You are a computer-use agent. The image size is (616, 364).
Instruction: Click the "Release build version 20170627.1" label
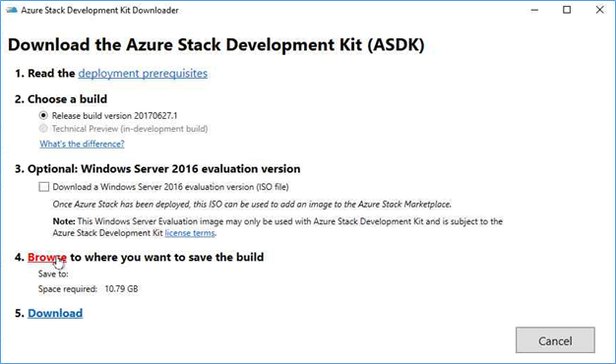[115, 115]
